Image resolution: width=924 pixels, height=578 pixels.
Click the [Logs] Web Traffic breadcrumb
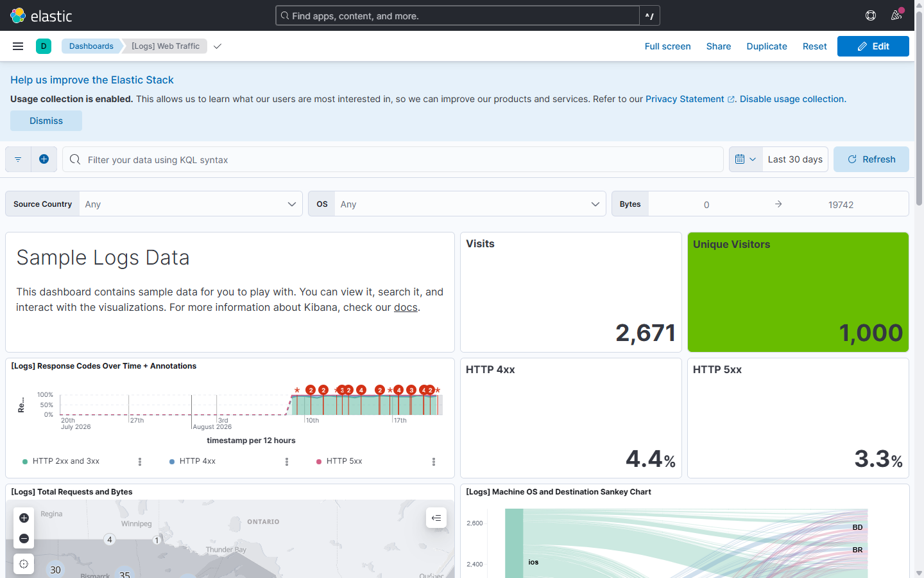click(166, 46)
